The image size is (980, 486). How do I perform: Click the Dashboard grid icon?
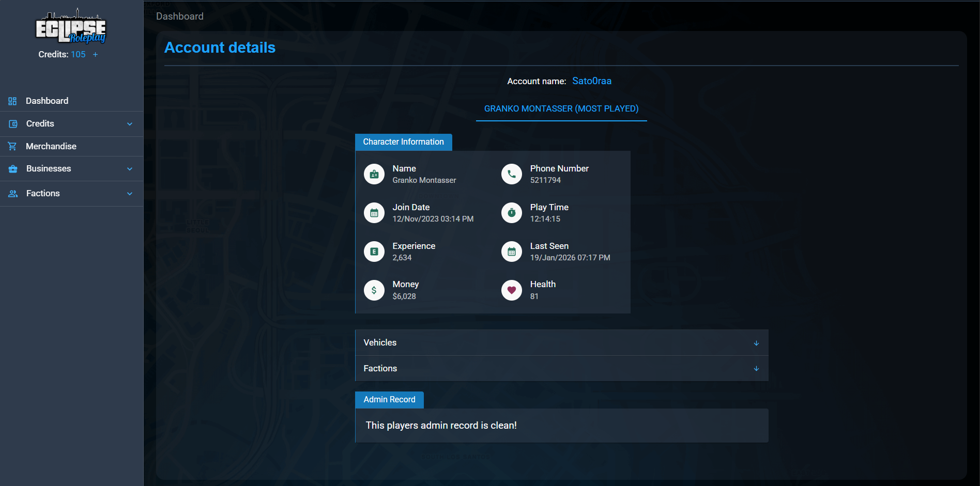pos(12,101)
